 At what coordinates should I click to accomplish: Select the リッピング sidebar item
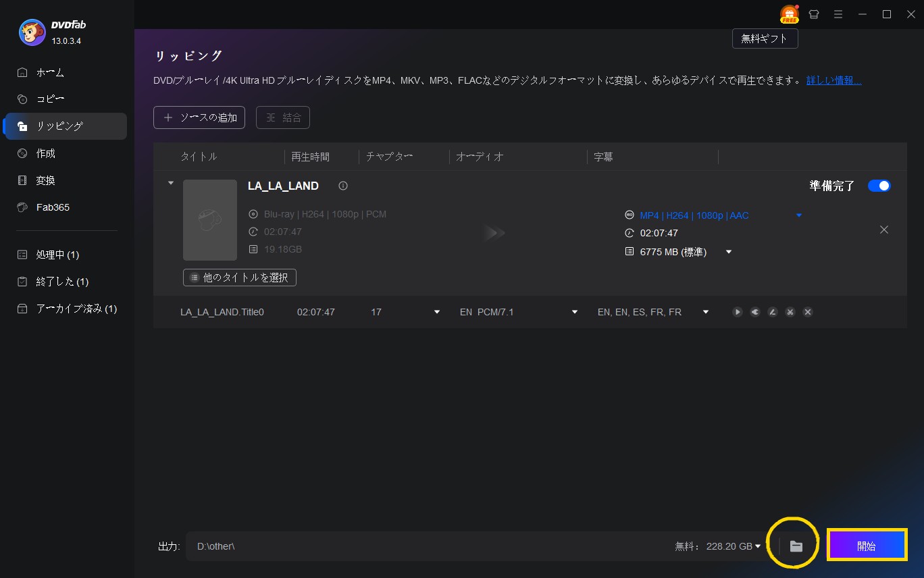(x=66, y=126)
